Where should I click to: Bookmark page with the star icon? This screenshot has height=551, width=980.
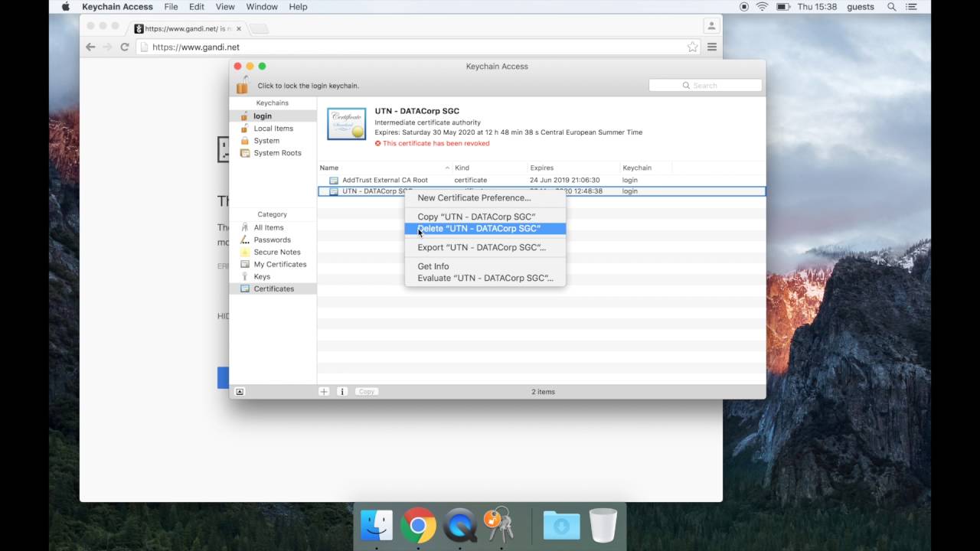coord(692,47)
